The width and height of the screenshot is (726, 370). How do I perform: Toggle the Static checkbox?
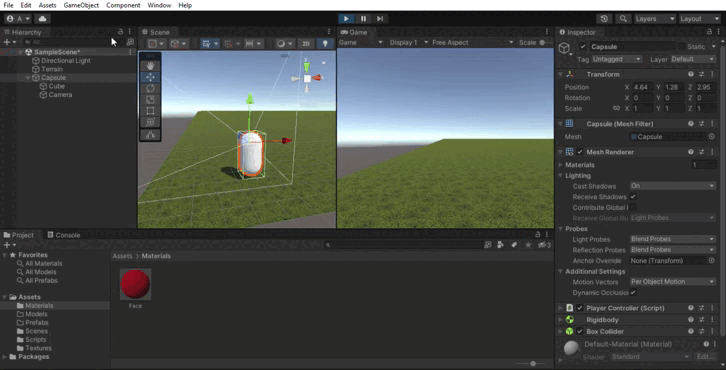[x=681, y=47]
